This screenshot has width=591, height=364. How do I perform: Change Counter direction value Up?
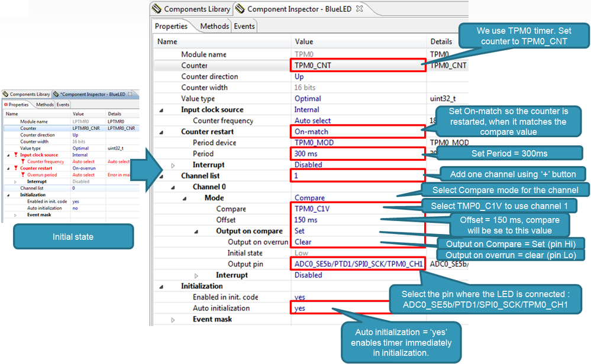coord(299,76)
